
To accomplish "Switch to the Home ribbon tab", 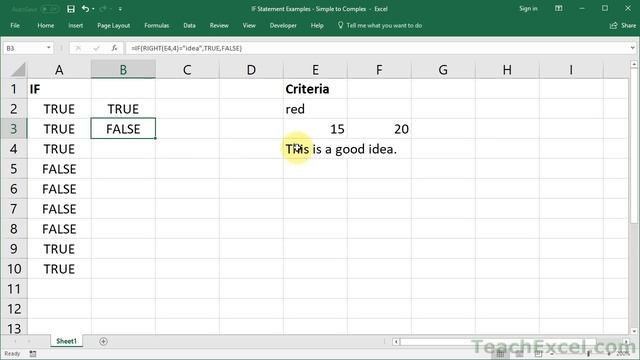I will (46, 25).
